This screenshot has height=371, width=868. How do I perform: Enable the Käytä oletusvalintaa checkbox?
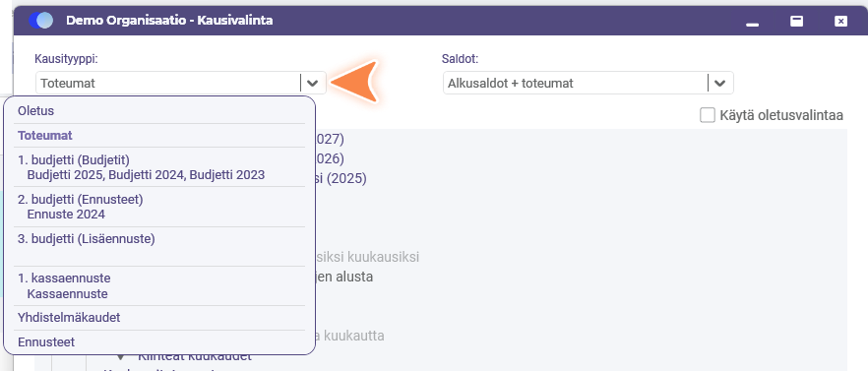(x=708, y=115)
